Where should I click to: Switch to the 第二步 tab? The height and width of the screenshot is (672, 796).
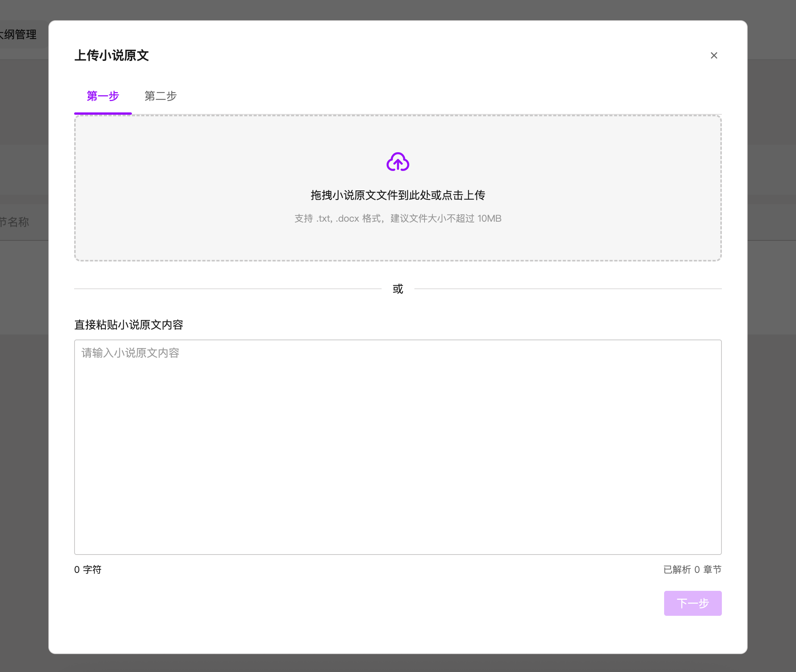pyautogui.click(x=160, y=96)
